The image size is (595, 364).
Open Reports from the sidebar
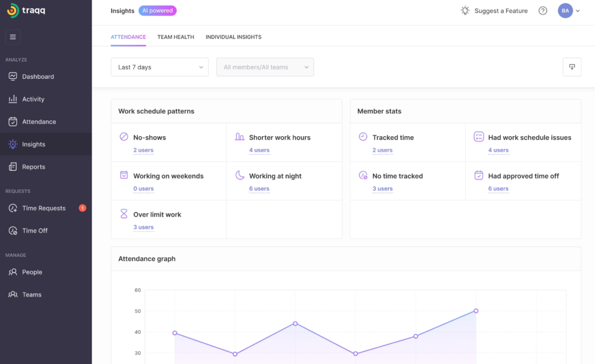click(x=33, y=167)
